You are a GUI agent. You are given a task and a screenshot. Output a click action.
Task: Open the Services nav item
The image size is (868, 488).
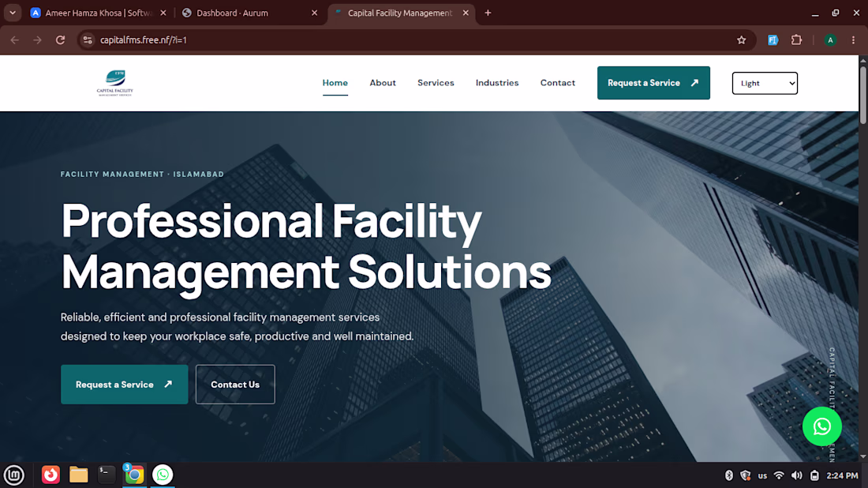point(436,83)
